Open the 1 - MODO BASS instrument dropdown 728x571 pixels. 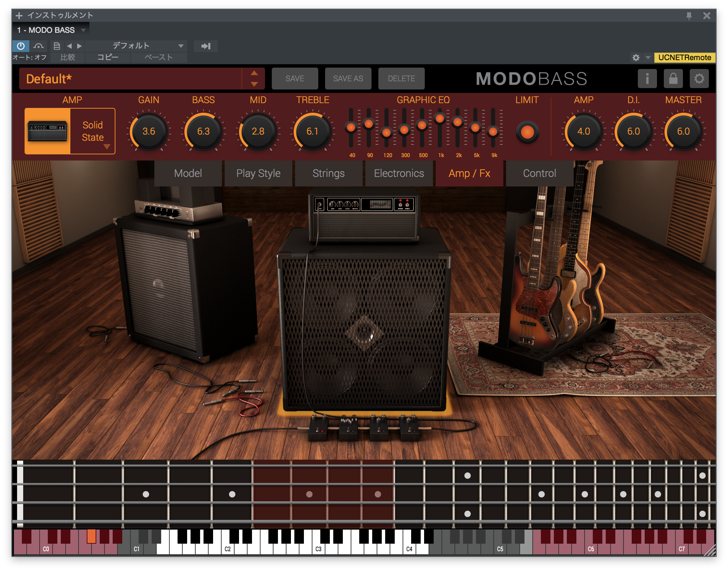tap(51, 30)
